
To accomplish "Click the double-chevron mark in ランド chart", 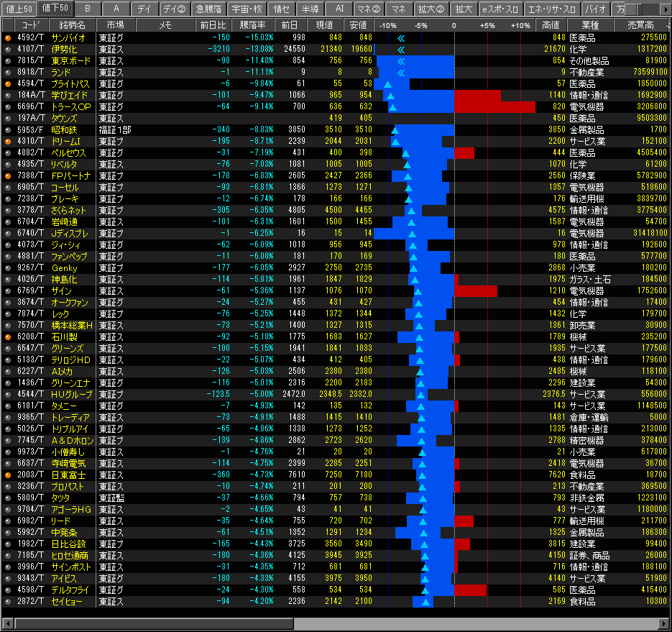I will [401, 73].
